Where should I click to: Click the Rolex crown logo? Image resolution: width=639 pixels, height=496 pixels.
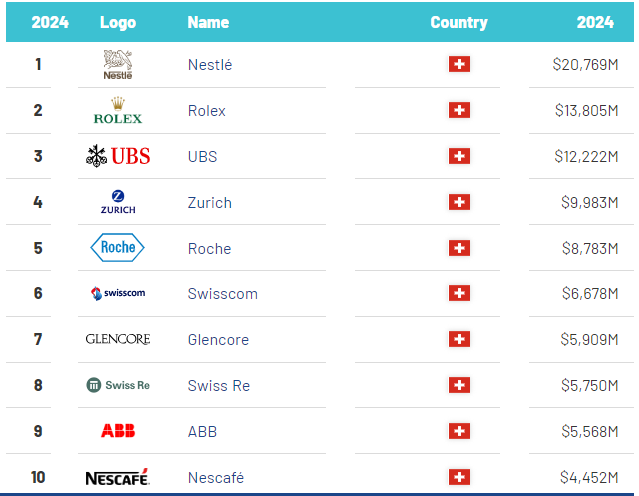click(118, 110)
